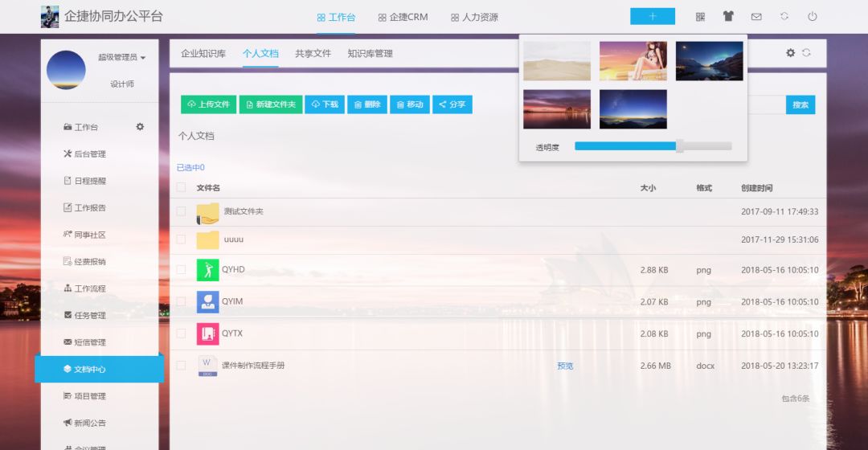
Task: Open the 个人文档 tab
Action: 260,54
